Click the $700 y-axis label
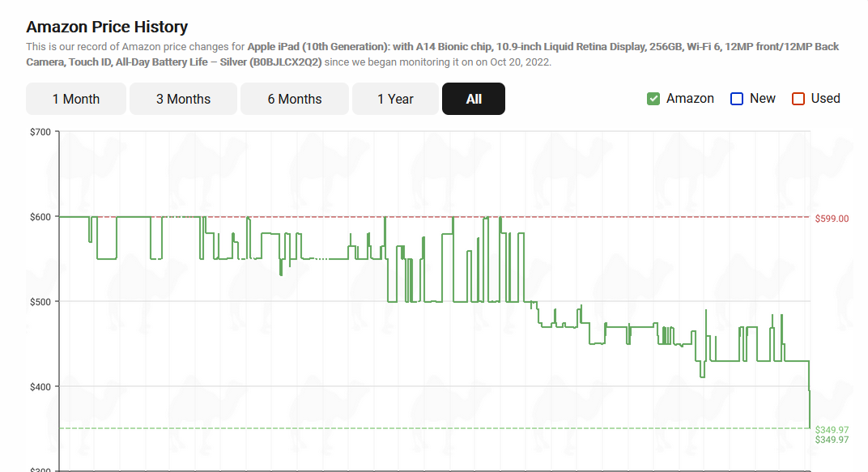Viewport: 868px width, 472px height. click(40, 132)
